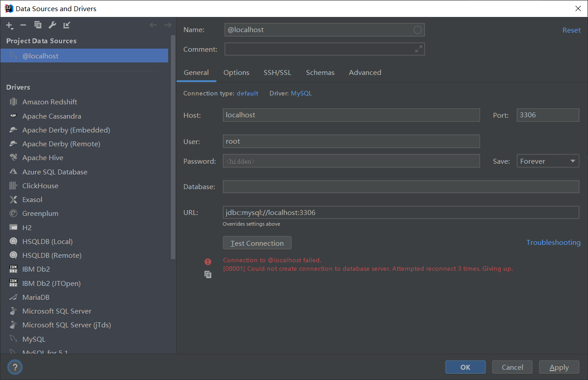Copy the error text with the copy icon

click(x=208, y=274)
